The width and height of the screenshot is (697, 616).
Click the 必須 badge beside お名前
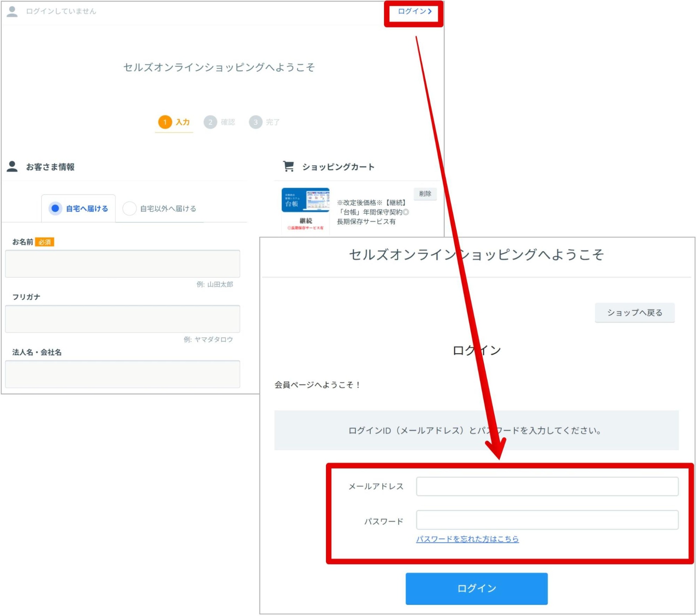pyautogui.click(x=45, y=242)
